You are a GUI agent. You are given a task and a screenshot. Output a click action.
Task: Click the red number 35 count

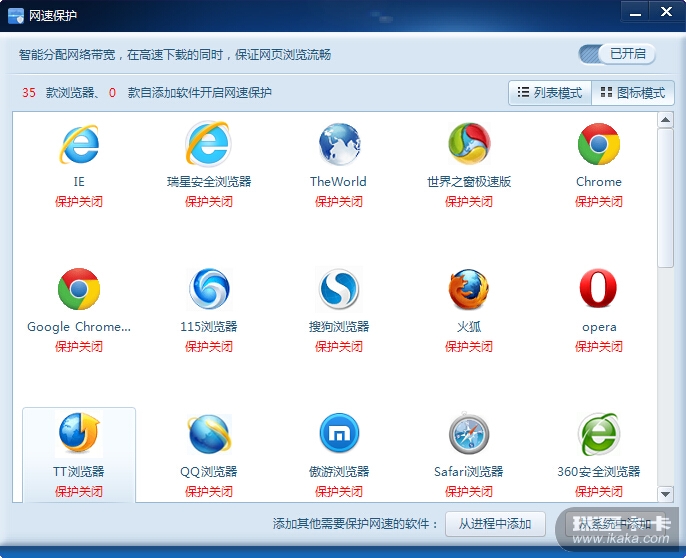29,93
